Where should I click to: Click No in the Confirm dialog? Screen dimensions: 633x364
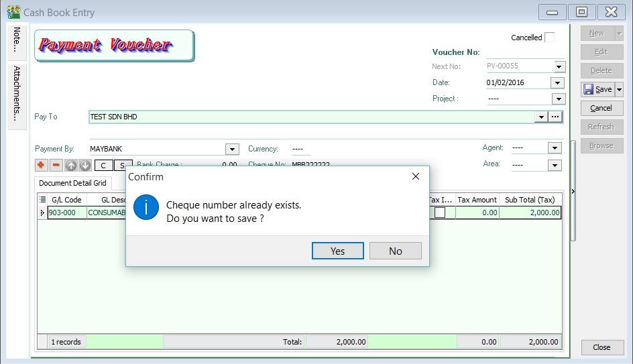coord(396,251)
